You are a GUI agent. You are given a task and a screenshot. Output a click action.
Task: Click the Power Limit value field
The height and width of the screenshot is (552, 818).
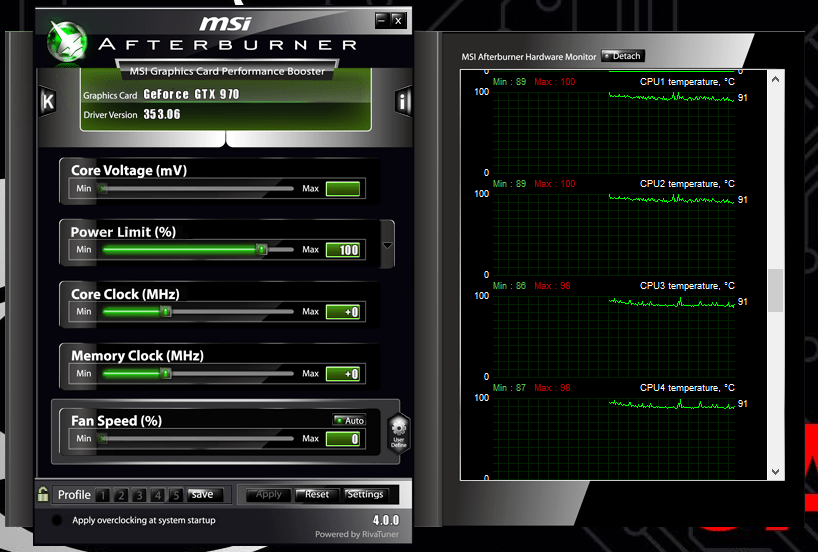click(x=343, y=250)
